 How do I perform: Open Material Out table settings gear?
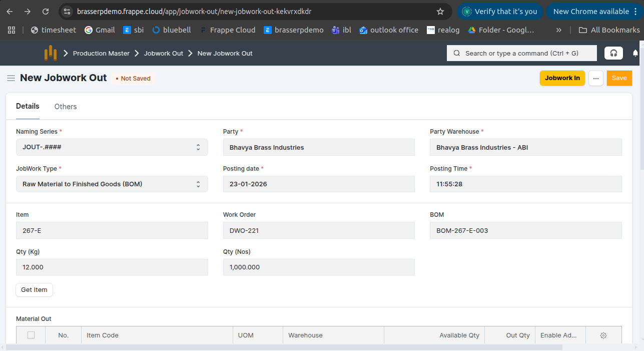[x=603, y=335]
